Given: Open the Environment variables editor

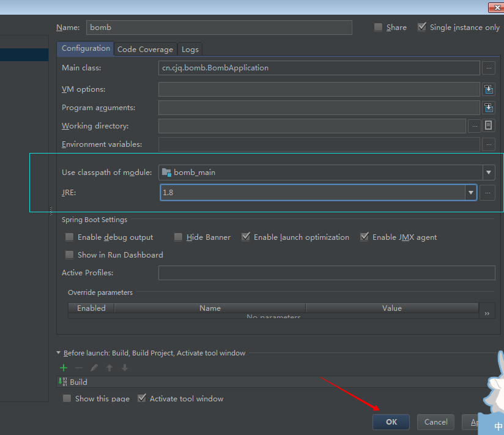Looking at the screenshot, I should coord(489,144).
